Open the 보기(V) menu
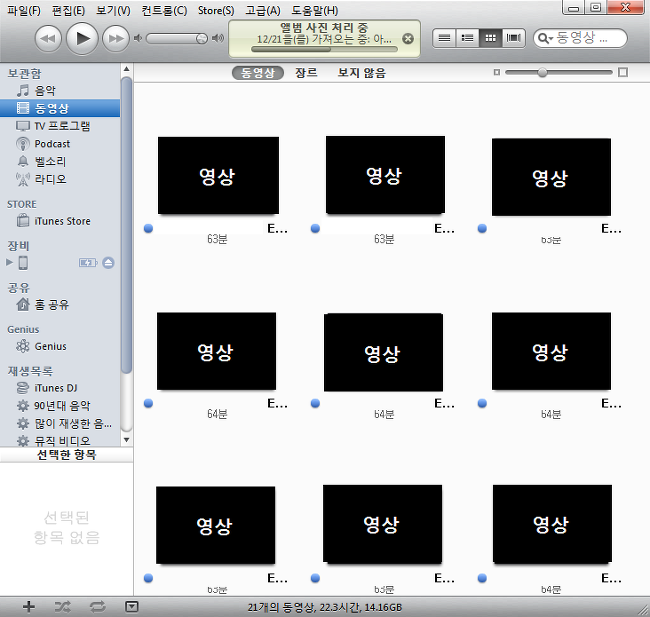650x617 pixels. pos(113,10)
